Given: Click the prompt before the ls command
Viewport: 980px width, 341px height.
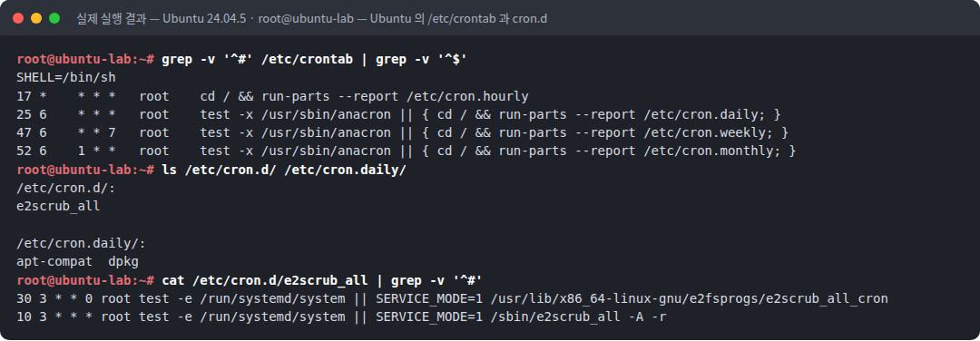Looking at the screenshot, I should pyautogui.click(x=85, y=170).
